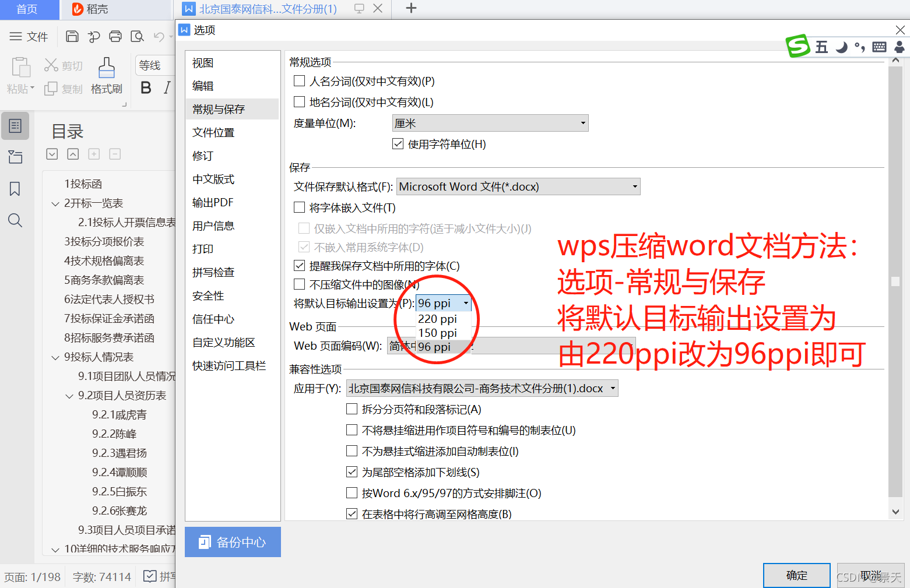Click the spell check icon in status bar
This screenshot has width=910, height=588.
tap(150, 576)
